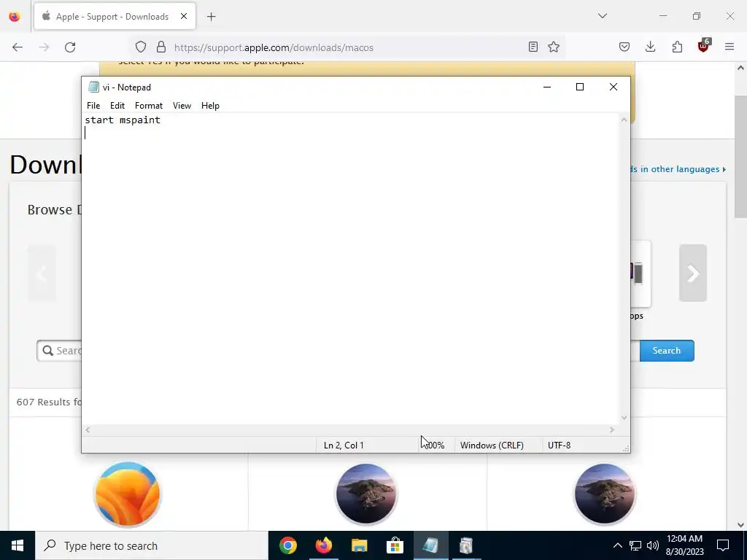Click the Notepad taskbar icon

click(x=430, y=545)
